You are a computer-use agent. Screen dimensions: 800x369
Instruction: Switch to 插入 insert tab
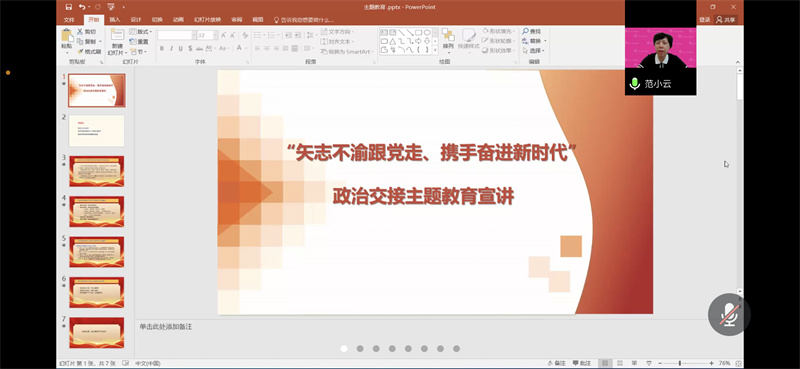115,19
